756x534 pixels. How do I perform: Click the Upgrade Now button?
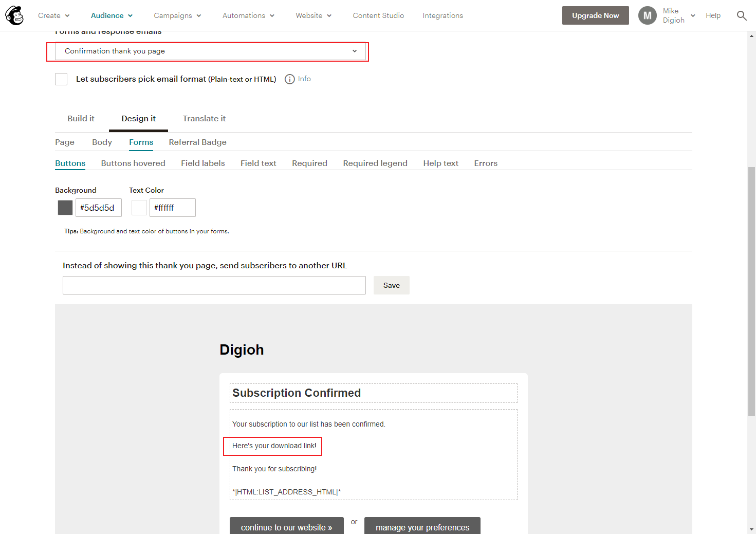point(595,15)
